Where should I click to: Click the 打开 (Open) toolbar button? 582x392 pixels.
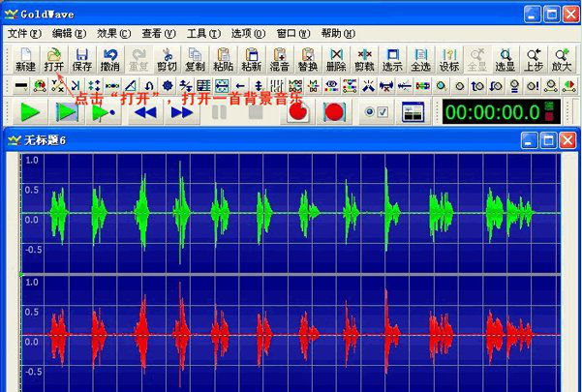[x=53, y=59]
